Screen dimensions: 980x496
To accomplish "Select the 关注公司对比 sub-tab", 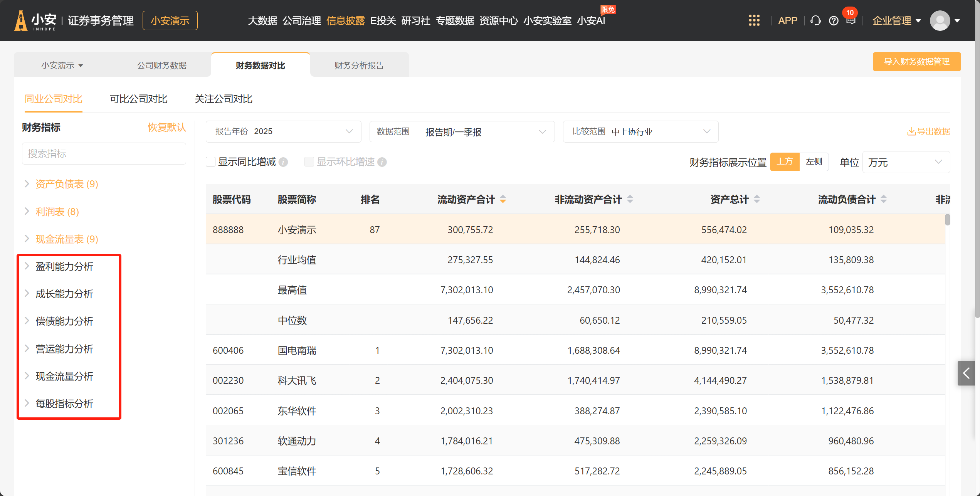I will [x=224, y=99].
